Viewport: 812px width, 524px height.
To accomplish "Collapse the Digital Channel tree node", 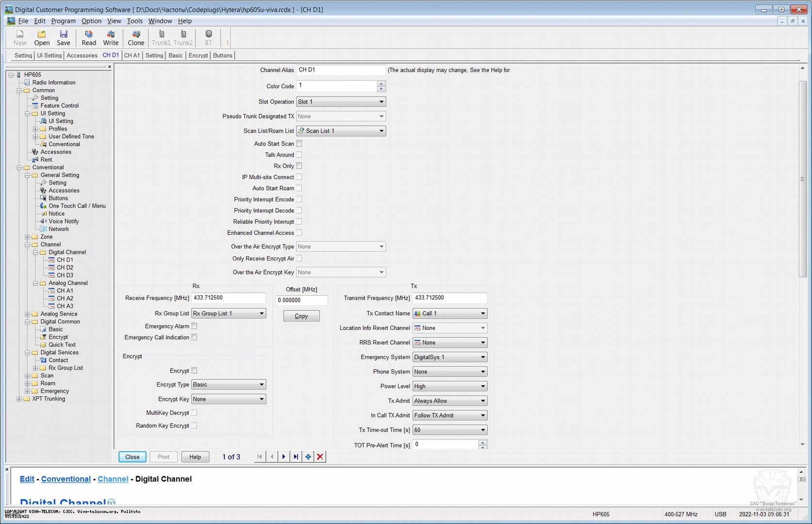I will click(35, 252).
